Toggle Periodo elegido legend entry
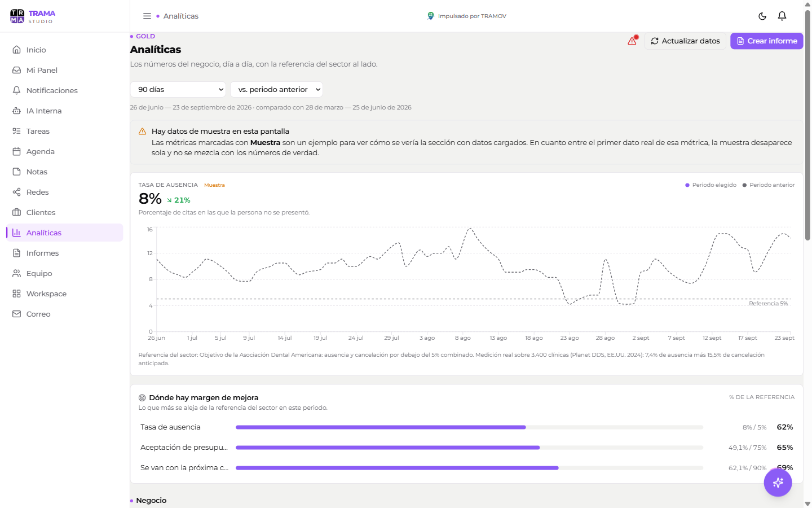Screen dimensions: 812x508 710,185
